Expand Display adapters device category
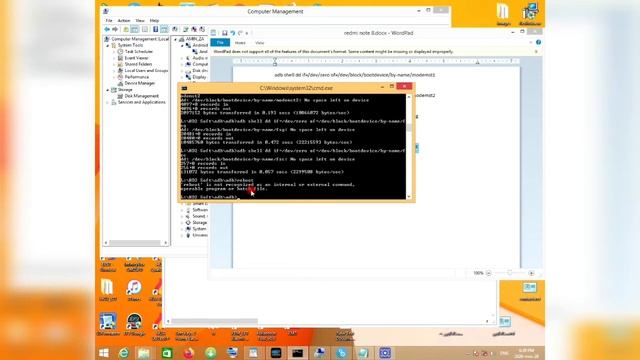 182,77
